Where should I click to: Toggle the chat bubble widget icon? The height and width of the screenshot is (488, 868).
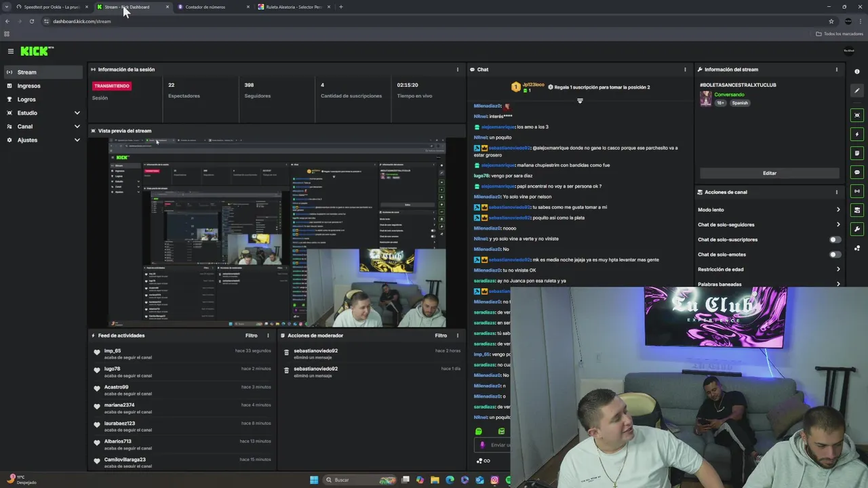pyautogui.click(x=857, y=172)
